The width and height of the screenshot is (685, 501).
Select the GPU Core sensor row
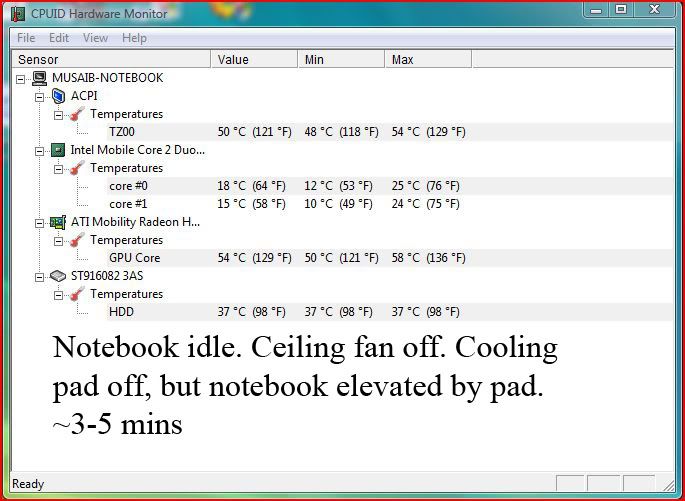tap(390, 258)
